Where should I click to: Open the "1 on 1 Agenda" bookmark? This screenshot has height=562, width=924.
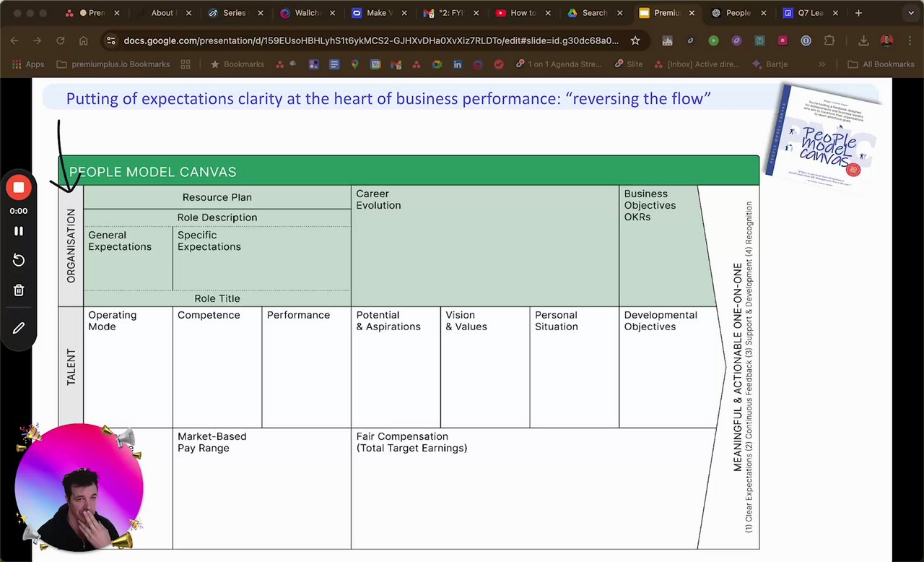click(559, 64)
